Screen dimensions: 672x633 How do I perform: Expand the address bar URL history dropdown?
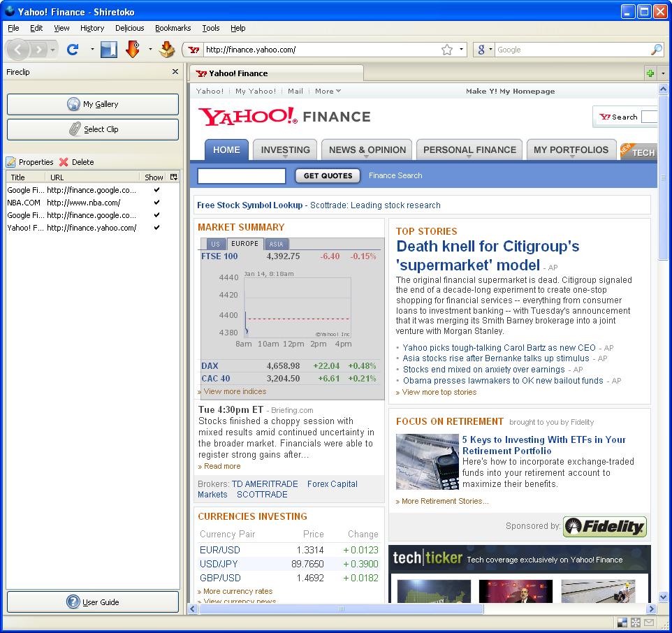click(461, 50)
